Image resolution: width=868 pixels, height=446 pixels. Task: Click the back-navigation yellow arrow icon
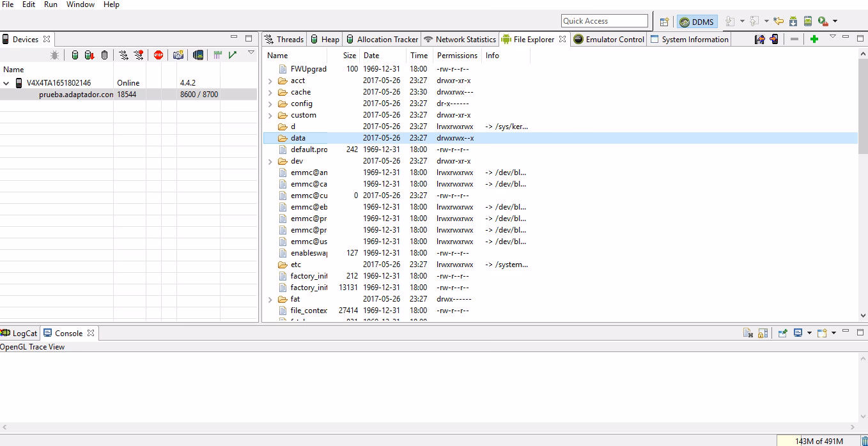pos(779,21)
